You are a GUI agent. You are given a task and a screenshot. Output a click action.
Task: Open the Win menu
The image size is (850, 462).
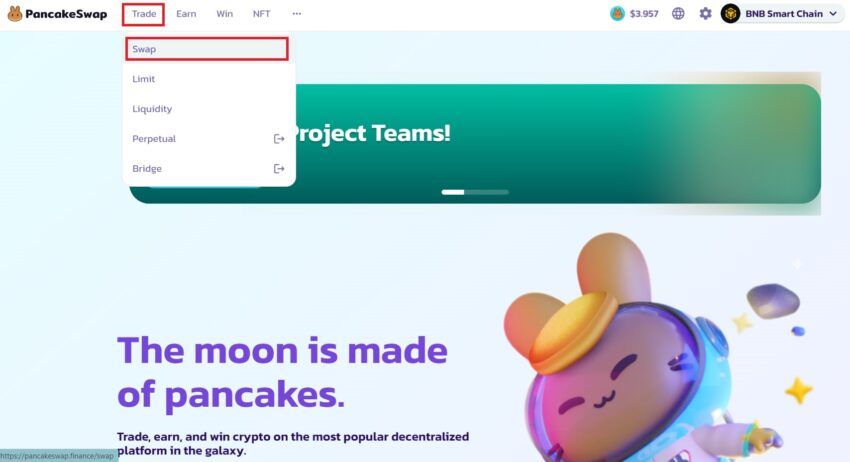(x=224, y=14)
